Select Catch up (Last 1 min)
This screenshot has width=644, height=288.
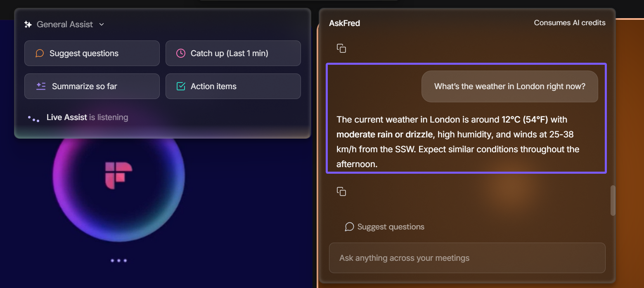(233, 53)
